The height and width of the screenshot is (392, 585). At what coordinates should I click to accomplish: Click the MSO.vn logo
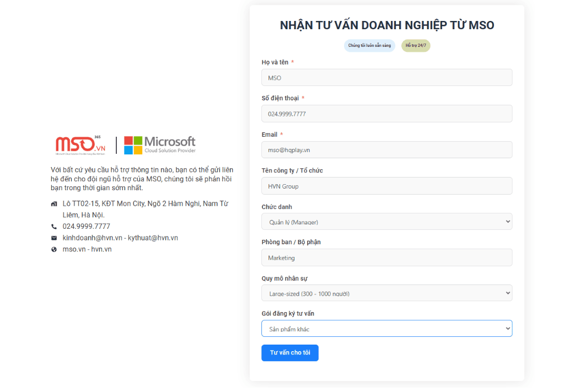(x=80, y=145)
